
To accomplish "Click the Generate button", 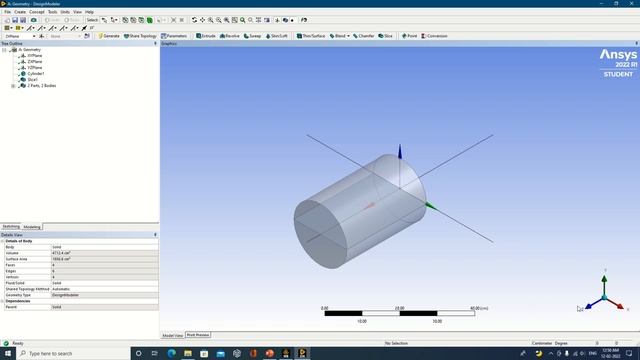I will [x=109, y=36].
